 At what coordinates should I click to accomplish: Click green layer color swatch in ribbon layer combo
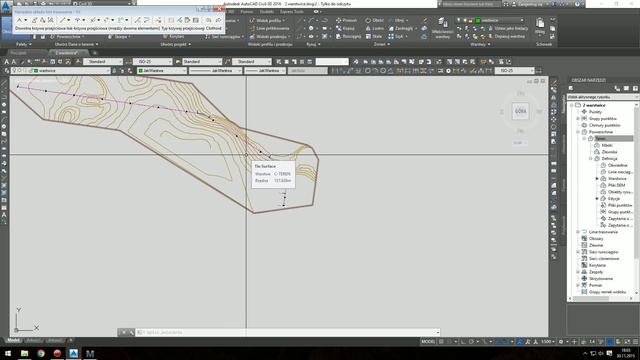tap(478, 20)
